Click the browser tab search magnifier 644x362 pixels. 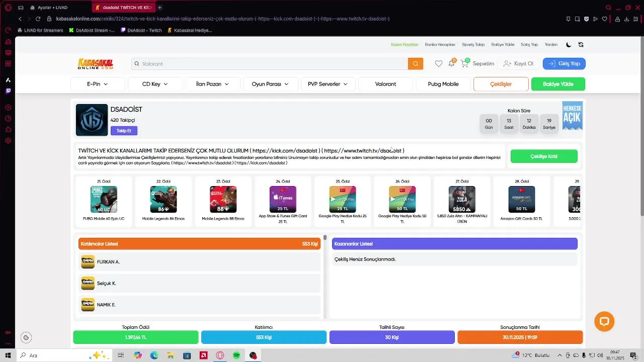(608, 8)
